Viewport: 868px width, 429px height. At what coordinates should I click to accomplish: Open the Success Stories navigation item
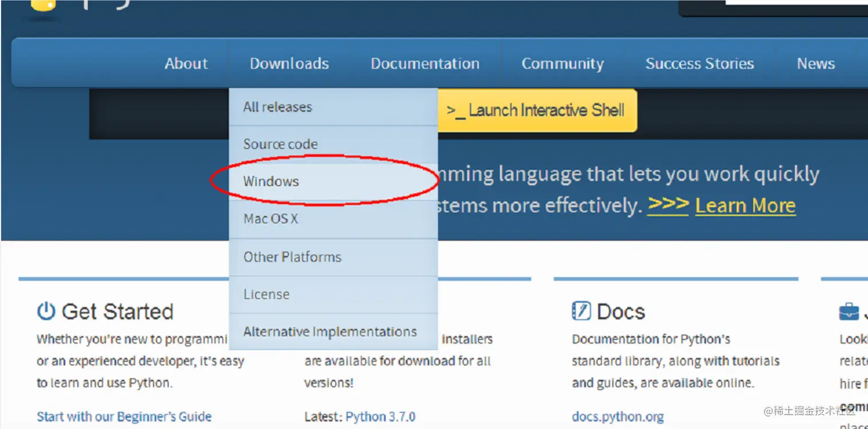699,63
